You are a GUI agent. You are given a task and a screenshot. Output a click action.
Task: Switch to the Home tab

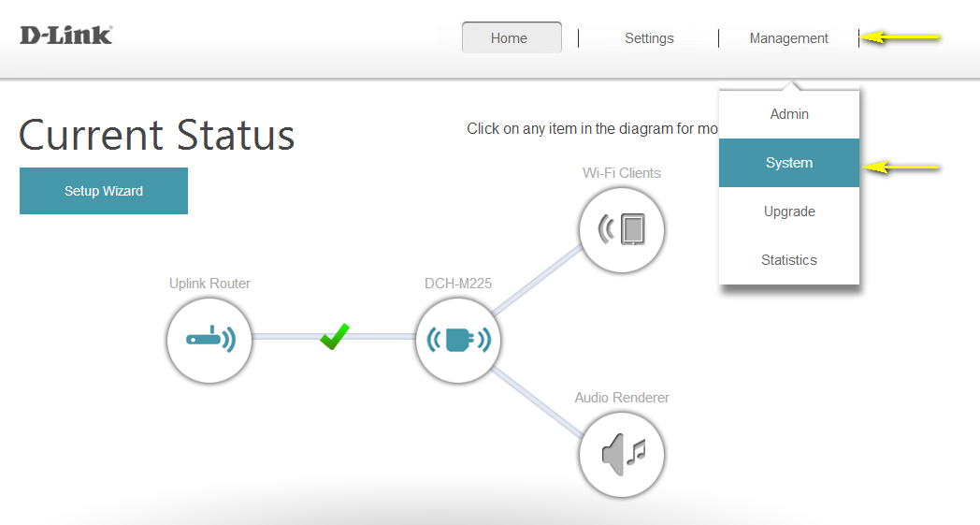[511, 38]
